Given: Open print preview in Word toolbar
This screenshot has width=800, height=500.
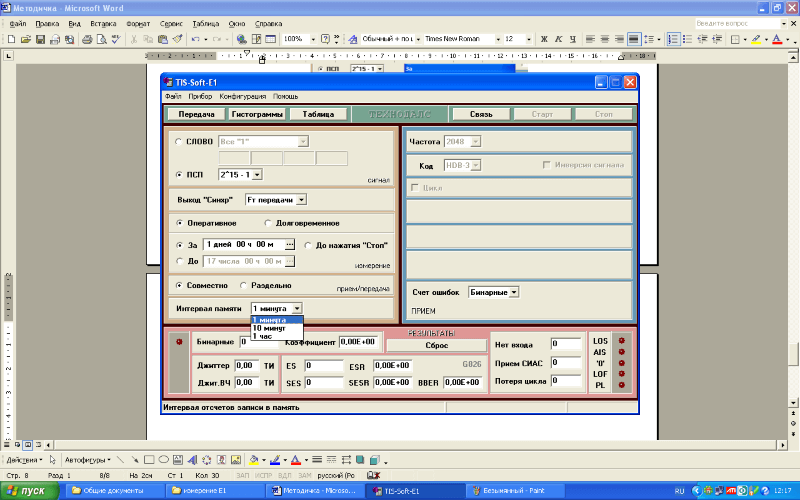Looking at the screenshot, I should tap(102, 39).
